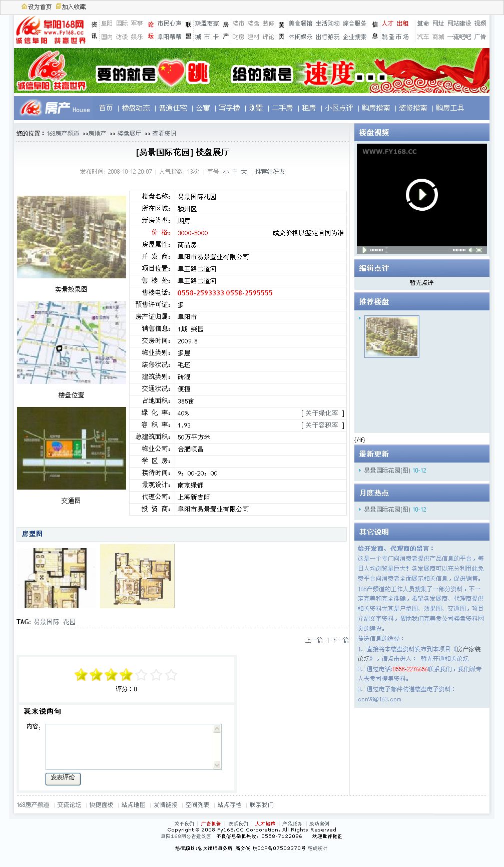The image size is (504, 867).
Task: Open 楼盘展厅 breadcrumb link
Action: coord(129,134)
